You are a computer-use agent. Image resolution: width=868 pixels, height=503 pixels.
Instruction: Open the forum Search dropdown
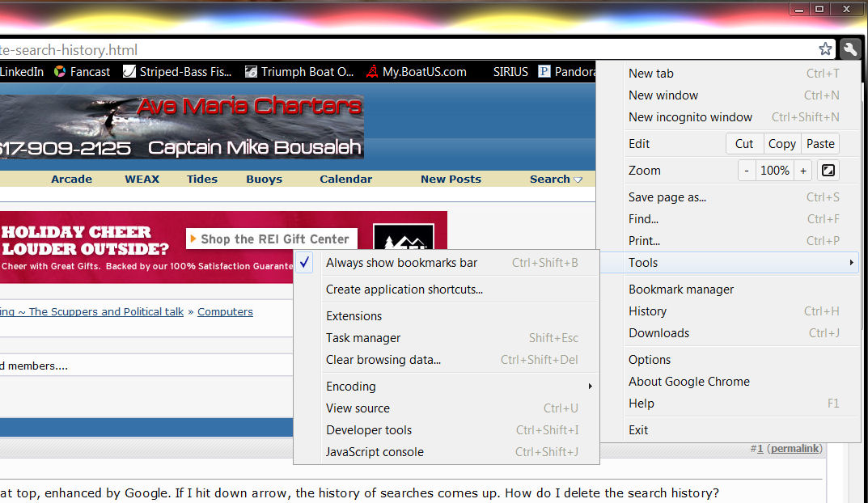tap(556, 180)
